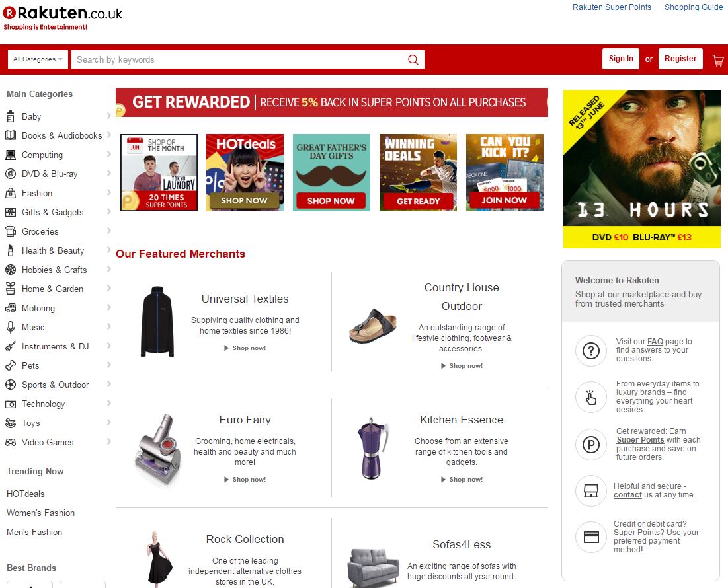Click the Get Rewarded Super Points banner

pos(331,102)
